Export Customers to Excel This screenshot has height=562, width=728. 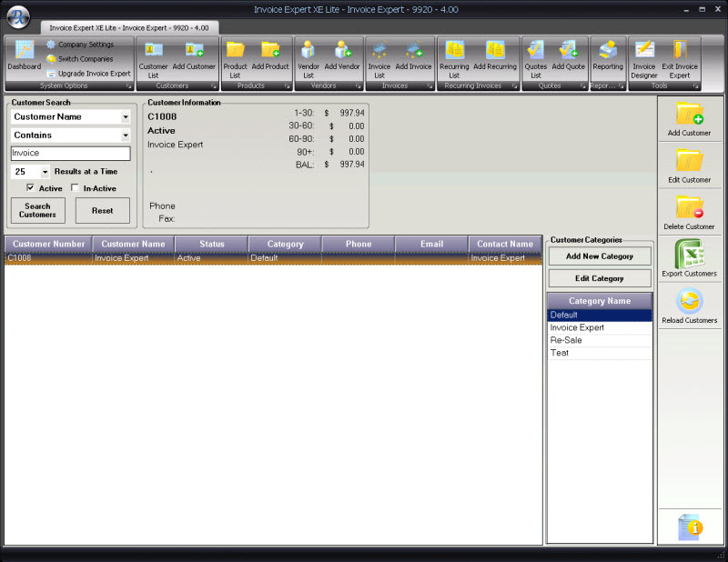pyautogui.click(x=690, y=259)
